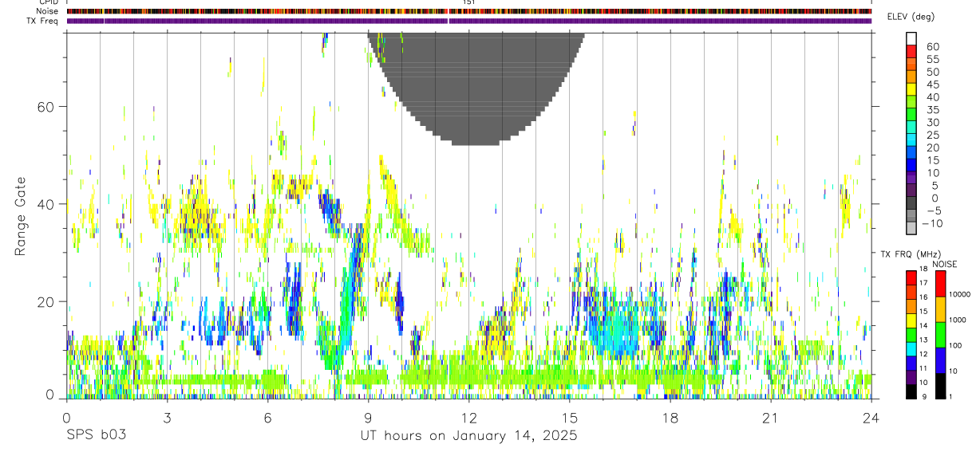The image size is (980, 452).
Task: Select the 'TX Freq' row label at top left
Action: tap(43, 21)
